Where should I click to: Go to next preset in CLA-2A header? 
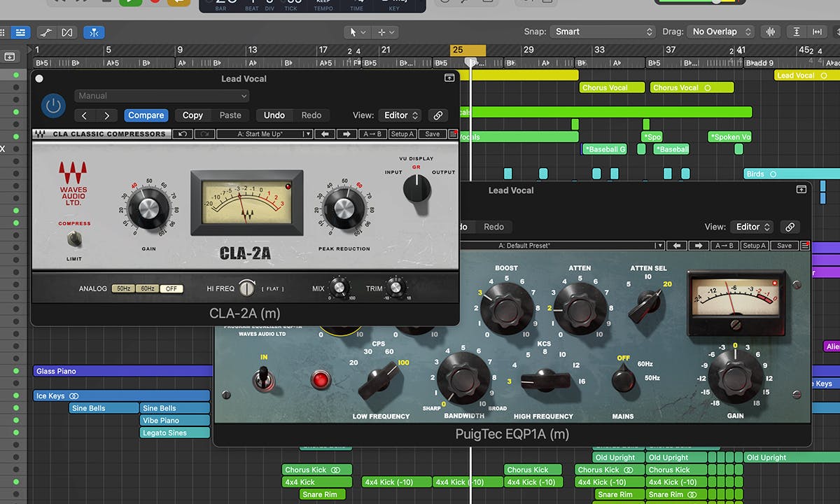106,115
